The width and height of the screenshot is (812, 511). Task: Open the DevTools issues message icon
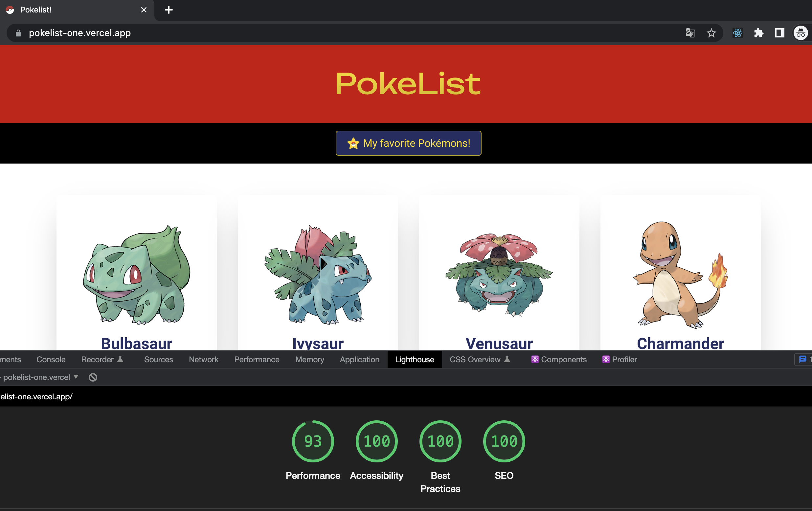(802, 359)
